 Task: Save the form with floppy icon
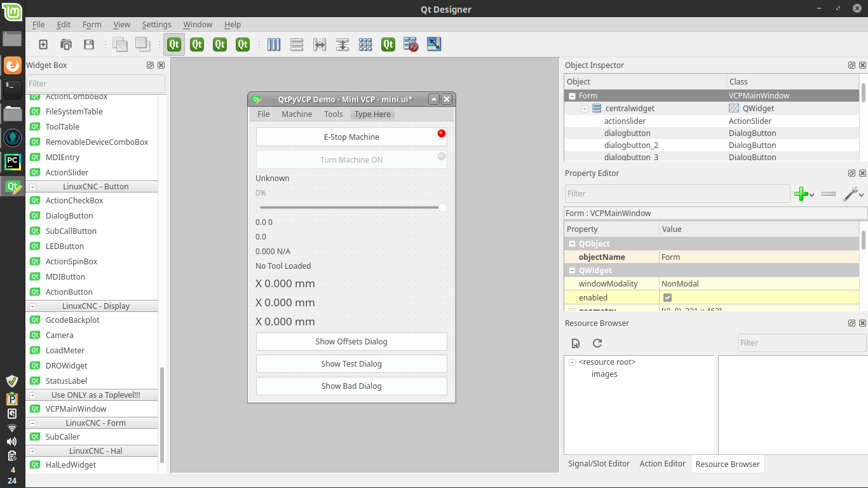pos(89,44)
